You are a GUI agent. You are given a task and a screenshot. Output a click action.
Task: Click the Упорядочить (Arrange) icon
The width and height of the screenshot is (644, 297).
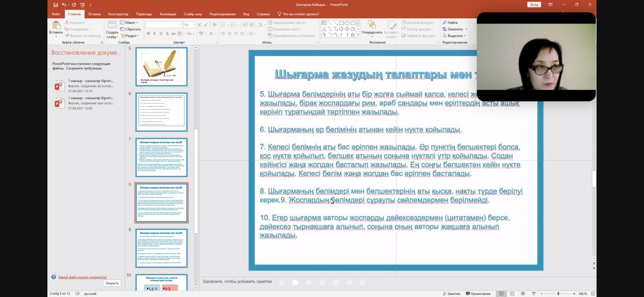click(x=372, y=25)
